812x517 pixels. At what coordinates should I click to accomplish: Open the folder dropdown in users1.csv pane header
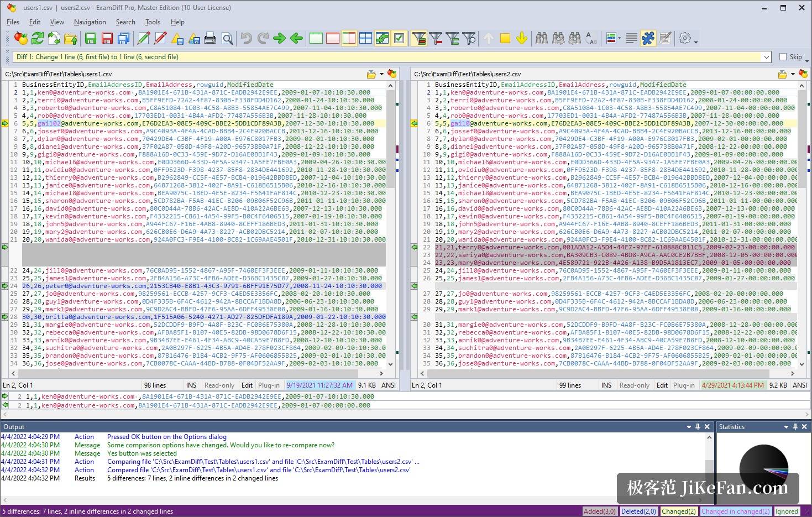381,74
